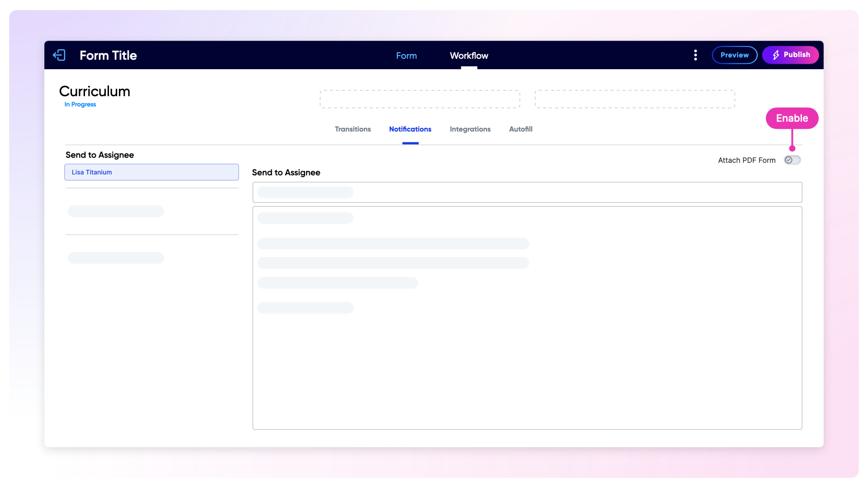The image size is (868, 488).
Task: Click the Preview button
Action: click(x=734, y=55)
